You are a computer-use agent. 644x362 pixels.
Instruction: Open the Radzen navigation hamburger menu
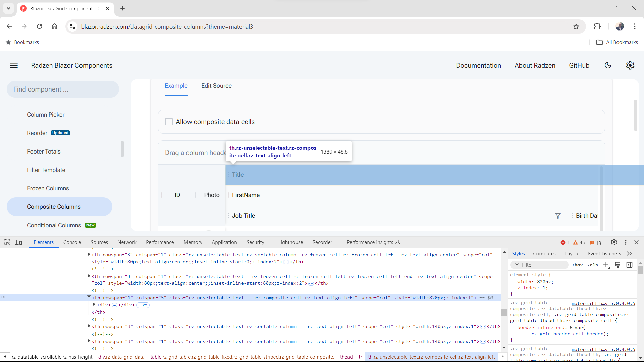click(14, 65)
